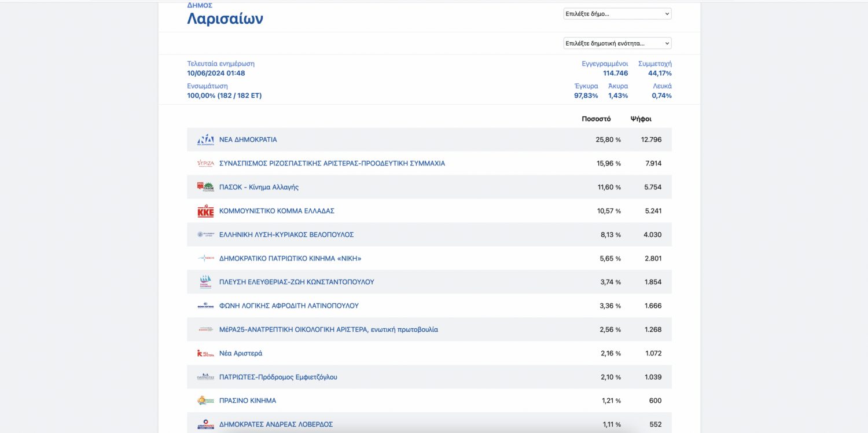This screenshot has width=868, height=433.
Task: Click the ΜέΡΑ25 party logo
Action: point(205,329)
